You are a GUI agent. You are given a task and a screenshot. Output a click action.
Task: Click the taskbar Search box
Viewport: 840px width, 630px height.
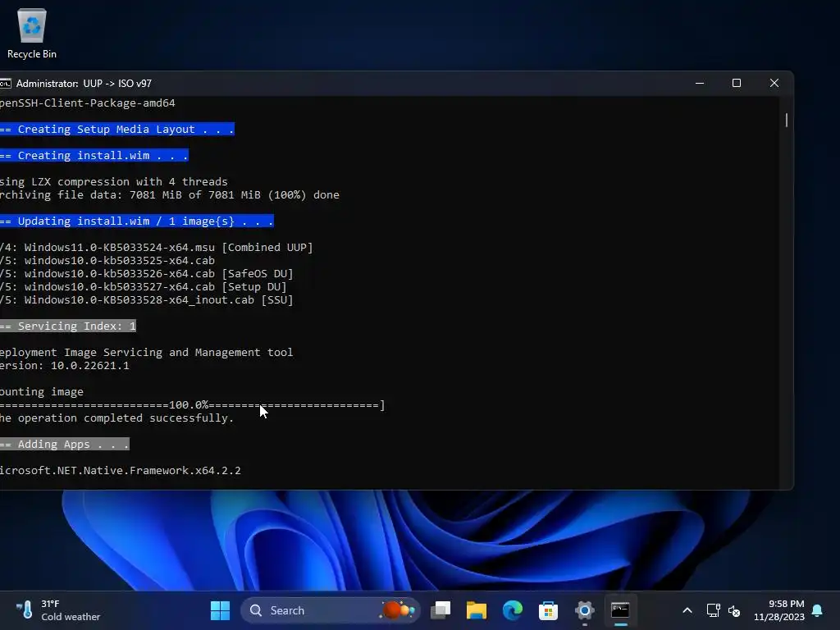(x=330, y=610)
